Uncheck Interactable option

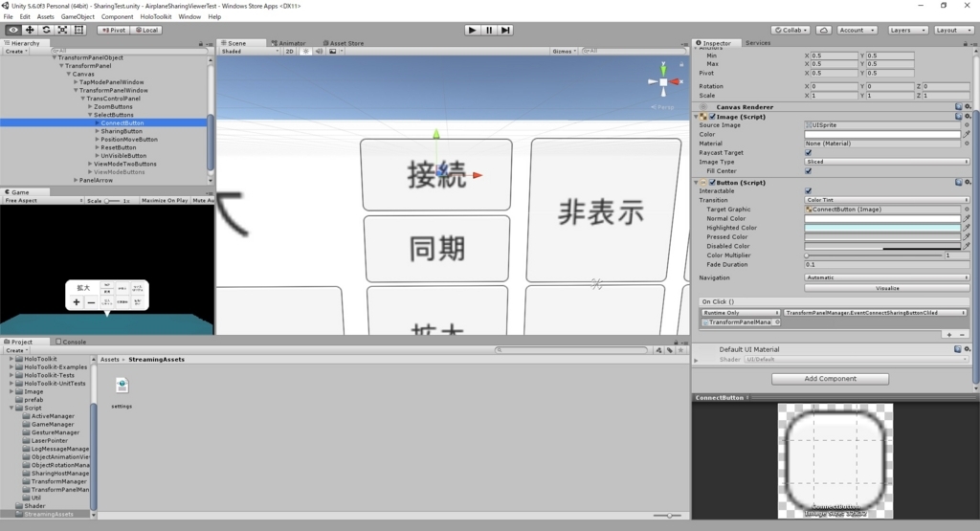(808, 190)
